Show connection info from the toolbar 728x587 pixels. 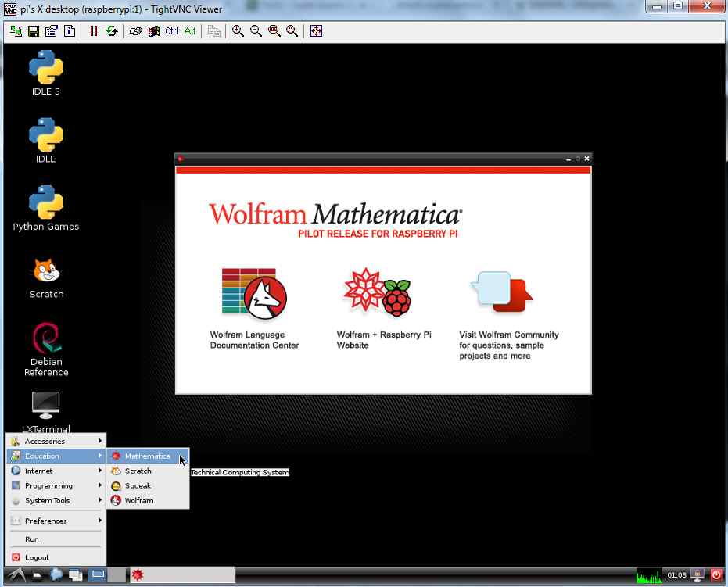[x=70, y=31]
